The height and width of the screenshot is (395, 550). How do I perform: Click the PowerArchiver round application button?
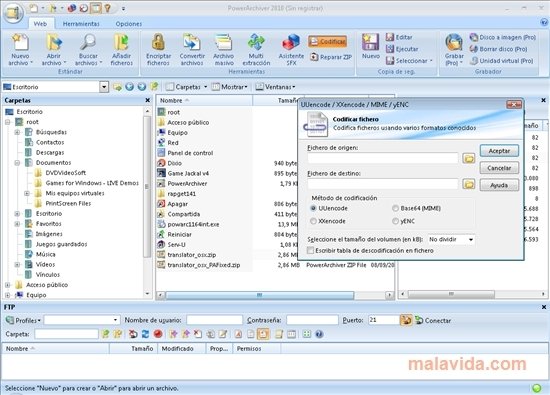13,12
